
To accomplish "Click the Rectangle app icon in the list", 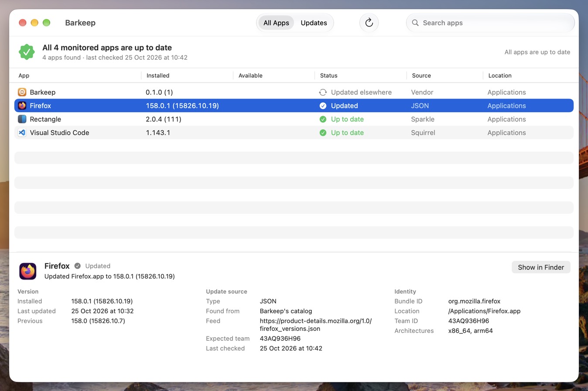I will click(x=22, y=119).
